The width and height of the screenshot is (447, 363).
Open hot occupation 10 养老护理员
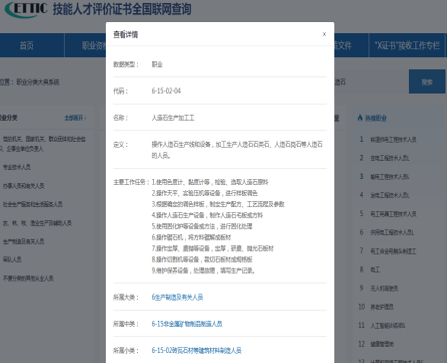click(x=382, y=307)
